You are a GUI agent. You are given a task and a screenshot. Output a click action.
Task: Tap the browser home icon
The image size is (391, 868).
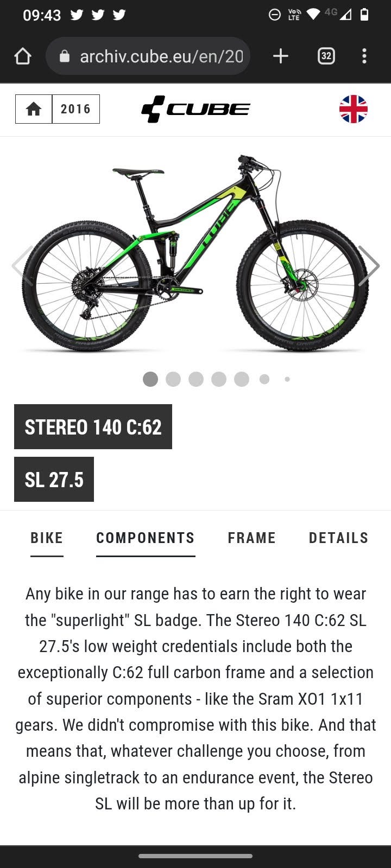pyautogui.click(x=23, y=56)
